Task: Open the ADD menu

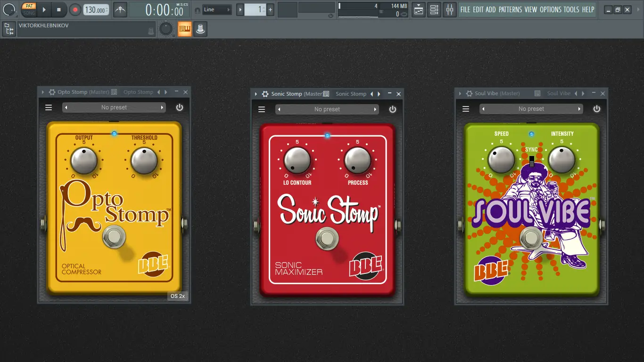Action: click(491, 9)
